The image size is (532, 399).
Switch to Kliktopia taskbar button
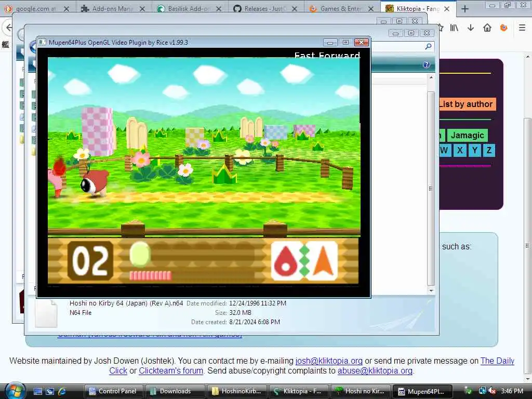pos(299,391)
